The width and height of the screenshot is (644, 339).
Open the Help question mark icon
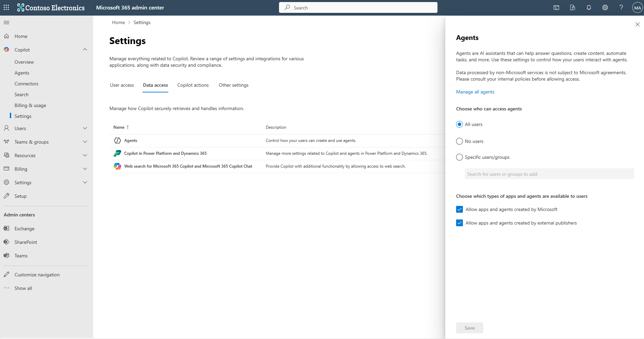click(621, 7)
